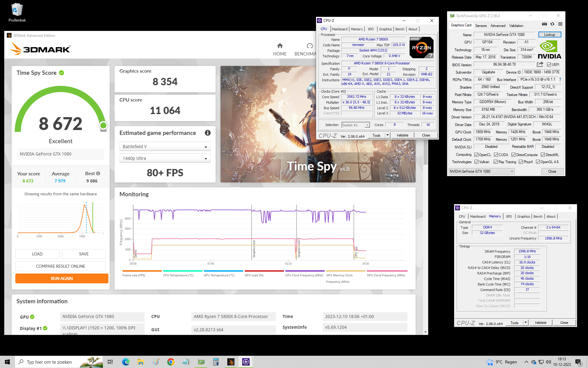Open Paint from the taskbar
The width and height of the screenshot is (588, 368).
coord(156,362)
